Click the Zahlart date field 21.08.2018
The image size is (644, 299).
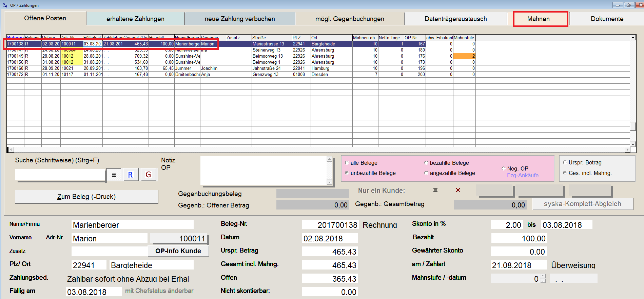pyautogui.click(x=519, y=265)
